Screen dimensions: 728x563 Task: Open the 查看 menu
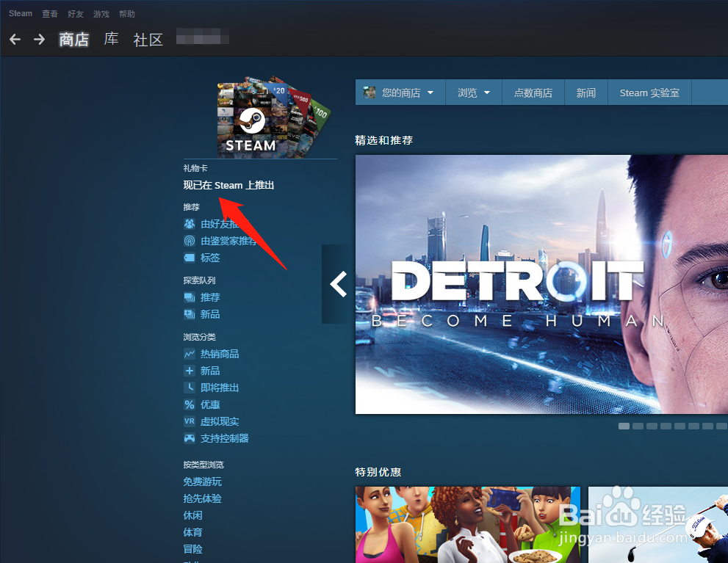tap(50, 14)
